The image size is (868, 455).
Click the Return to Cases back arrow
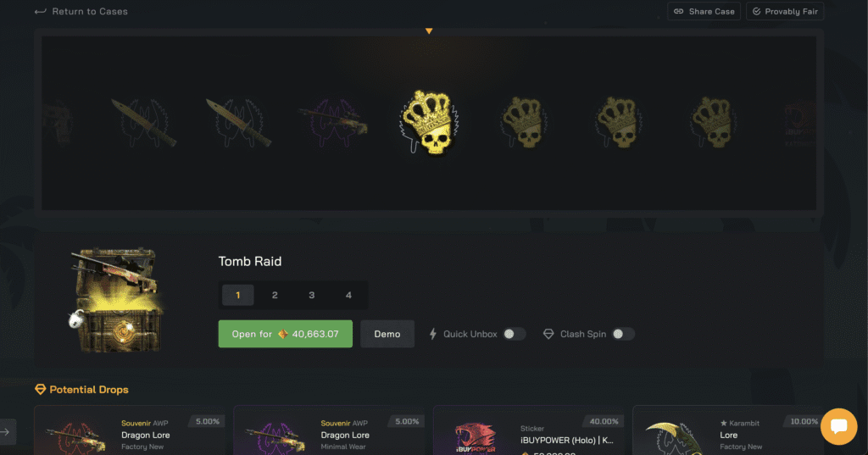coord(40,12)
